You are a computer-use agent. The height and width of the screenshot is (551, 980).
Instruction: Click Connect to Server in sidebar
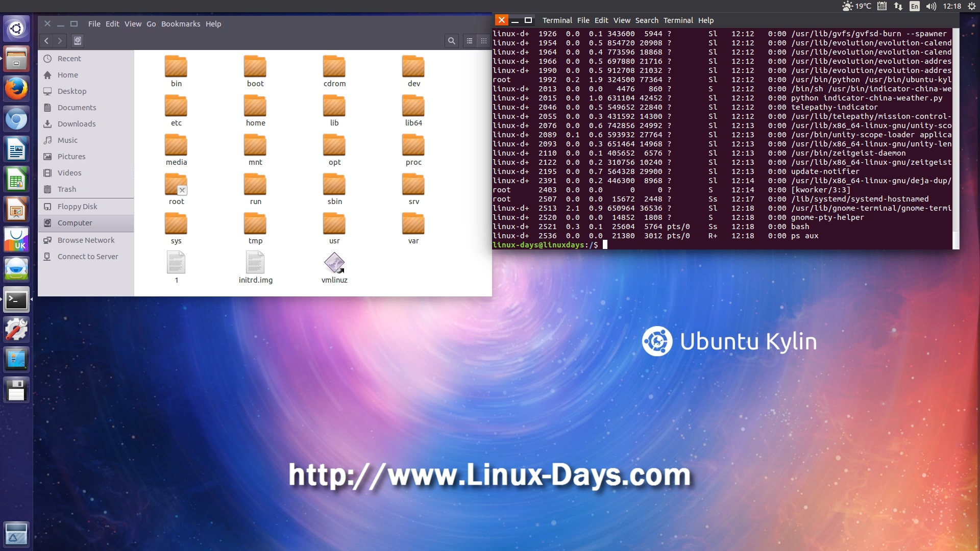click(x=86, y=257)
